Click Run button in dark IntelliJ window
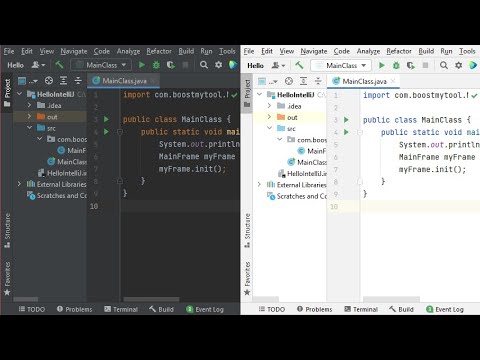 click(x=142, y=65)
